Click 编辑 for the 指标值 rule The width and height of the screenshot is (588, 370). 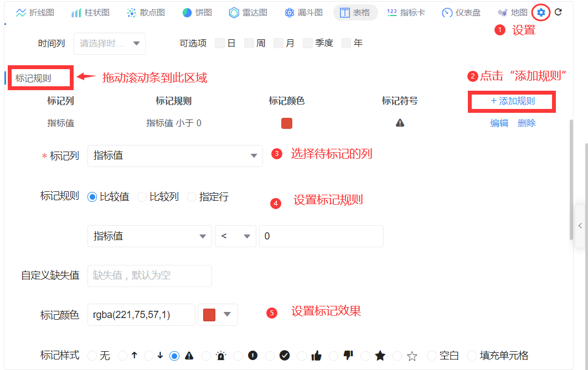[x=499, y=123]
